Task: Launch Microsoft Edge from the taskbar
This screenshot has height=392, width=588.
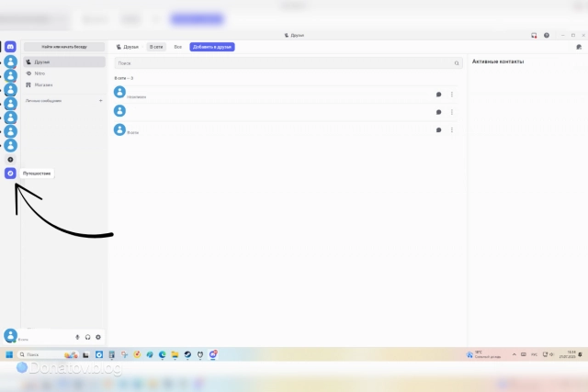Action: [x=163, y=354]
